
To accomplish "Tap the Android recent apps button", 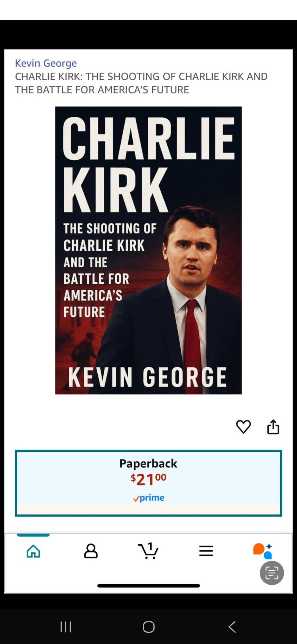I will 66,627.
